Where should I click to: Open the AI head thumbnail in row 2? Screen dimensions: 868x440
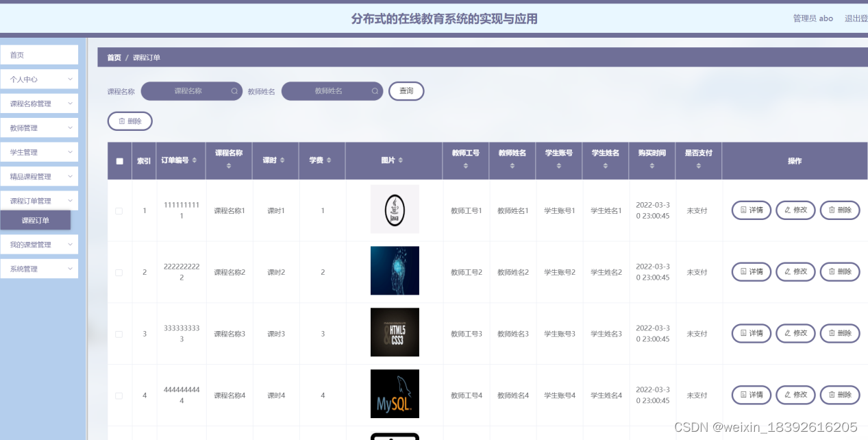click(x=395, y=271)
